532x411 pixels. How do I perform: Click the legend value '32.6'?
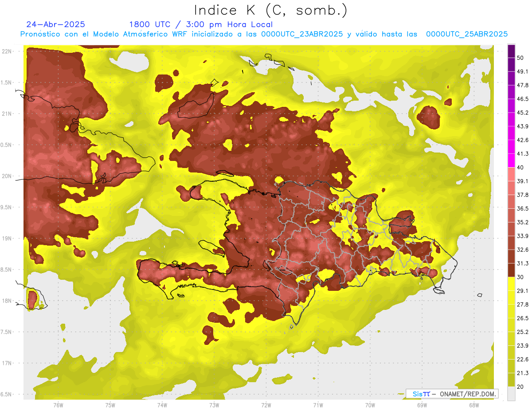coord(522,250)
